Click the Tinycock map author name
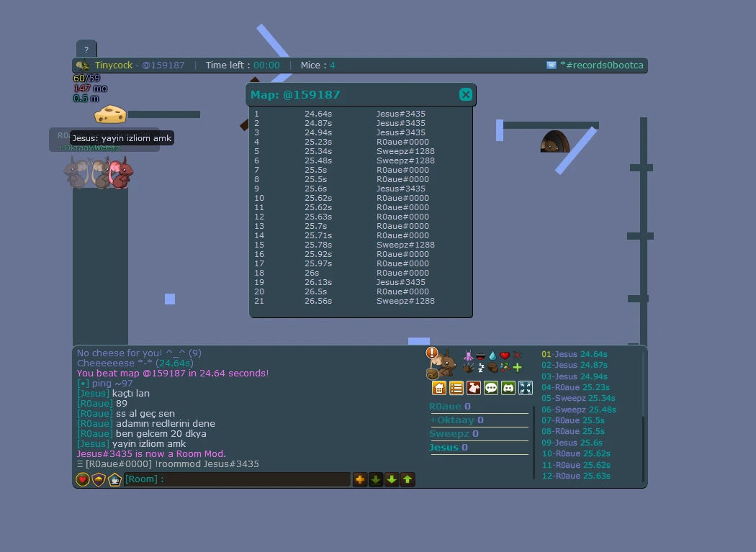The image size is (756, 552). pos(113,65)
